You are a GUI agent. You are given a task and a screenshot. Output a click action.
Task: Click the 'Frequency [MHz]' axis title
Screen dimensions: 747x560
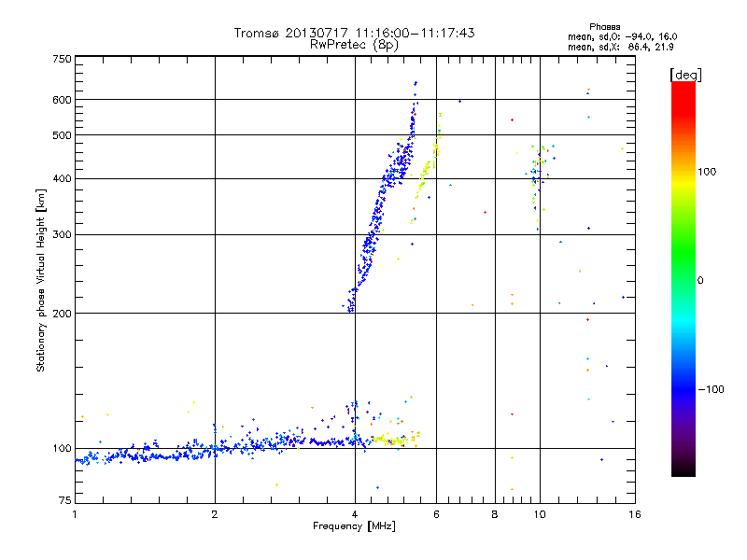pyautogui.click(x=354, y=526)
